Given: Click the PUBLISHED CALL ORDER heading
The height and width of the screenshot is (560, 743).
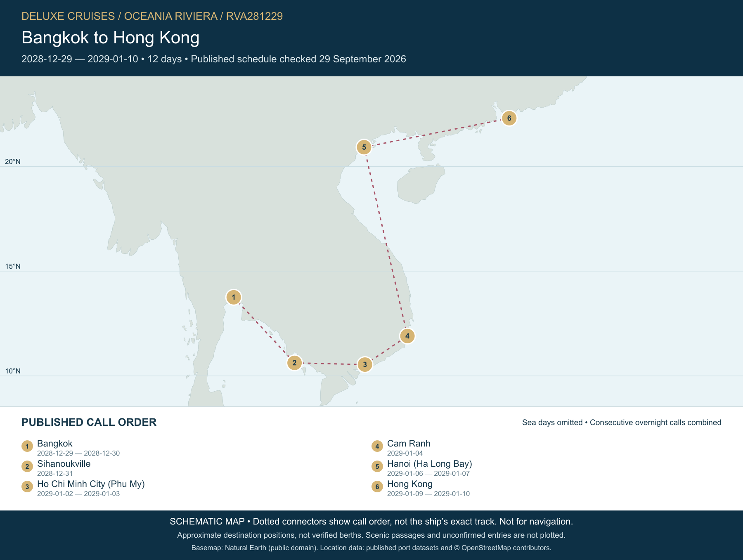Looking at the screenshot, I should 89,422.
